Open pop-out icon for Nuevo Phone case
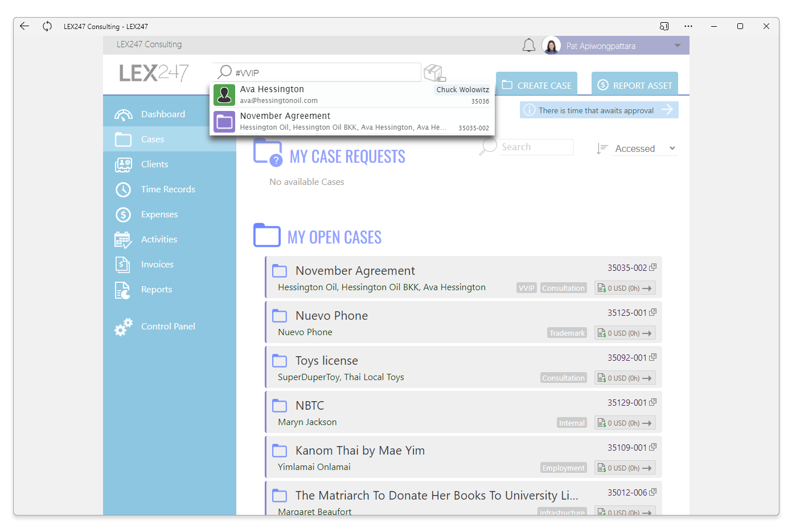792x532 pixels. point(653,312)
